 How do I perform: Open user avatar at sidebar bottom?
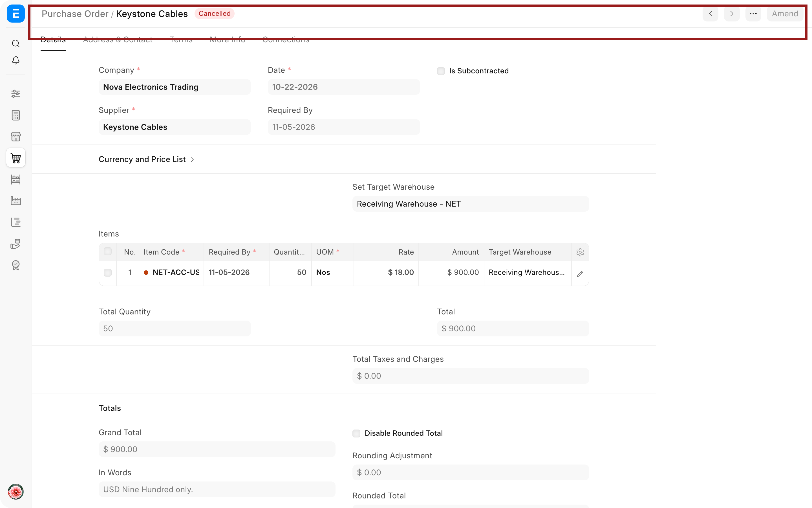[x=16, y=492]
